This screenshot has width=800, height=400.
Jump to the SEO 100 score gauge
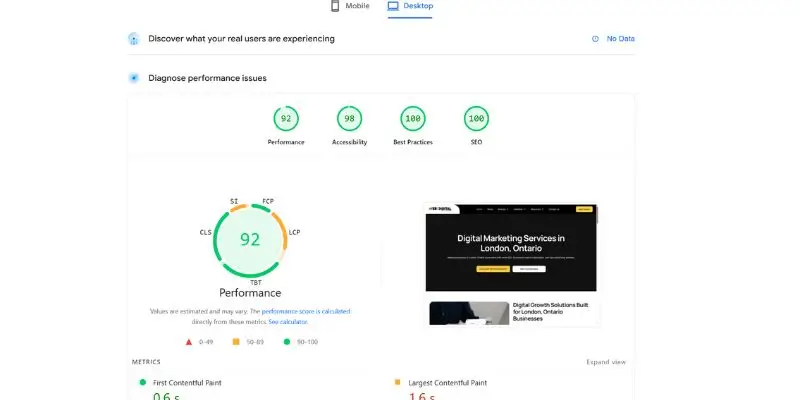point(476,119)
